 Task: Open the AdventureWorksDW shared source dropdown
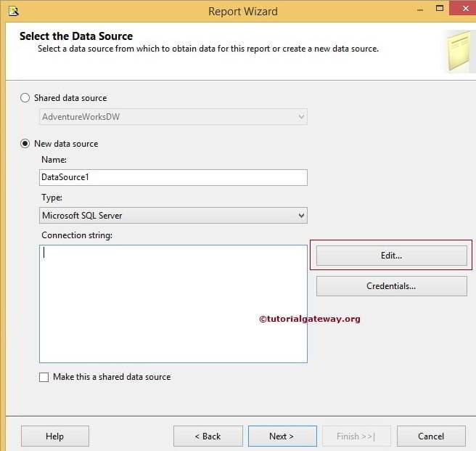pyautogui.click(x=173, y=117)
